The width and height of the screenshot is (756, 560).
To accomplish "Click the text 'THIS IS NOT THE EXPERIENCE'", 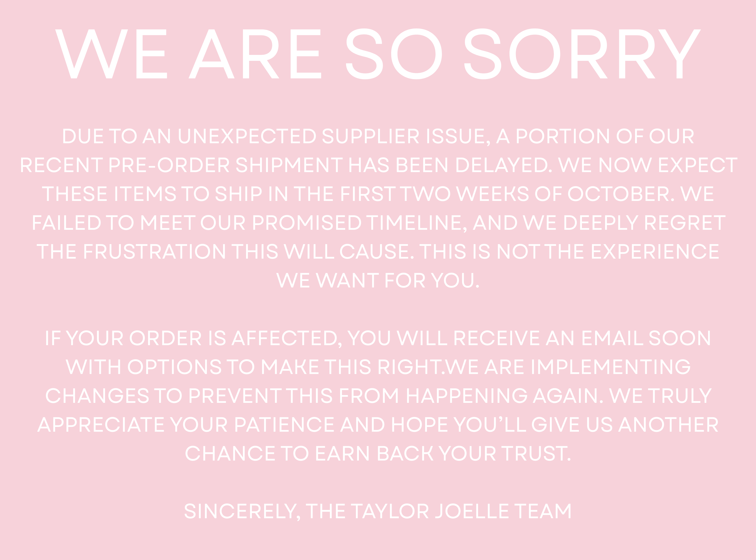I will (x=569, y=252).
